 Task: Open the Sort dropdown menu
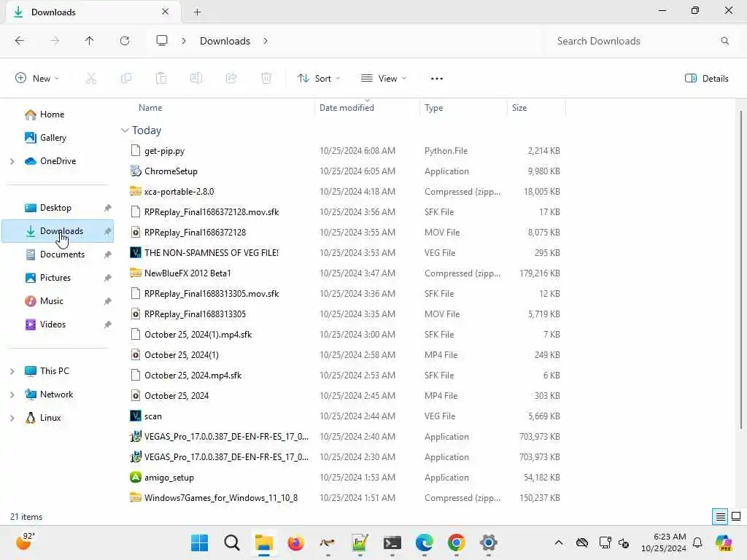tap(318, 79)
